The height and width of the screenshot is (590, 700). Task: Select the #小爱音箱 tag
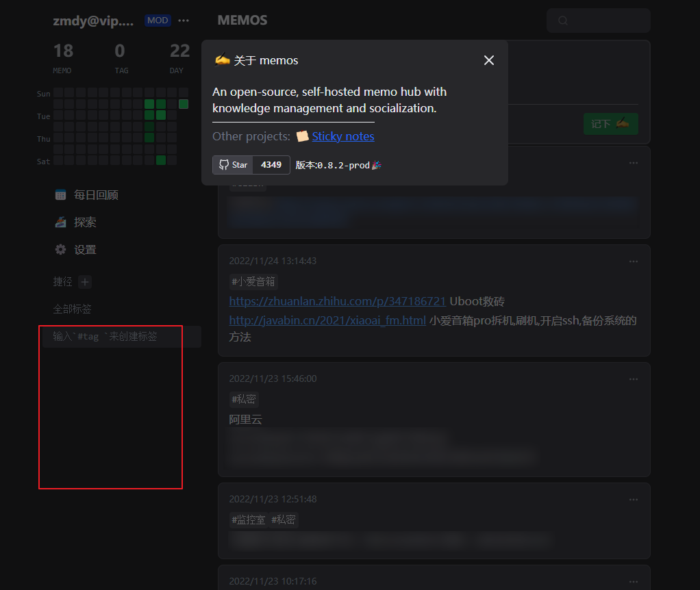[x=253, y=281]
